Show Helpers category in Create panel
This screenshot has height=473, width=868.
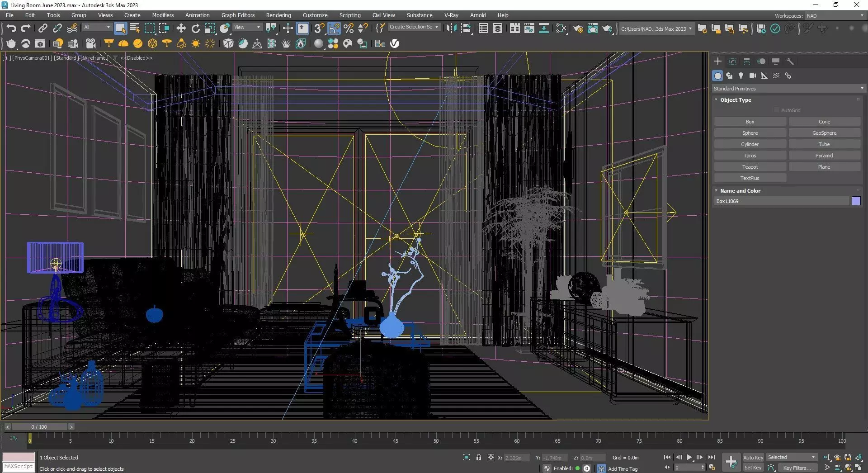pyautogui.click(x=764, y=76)
